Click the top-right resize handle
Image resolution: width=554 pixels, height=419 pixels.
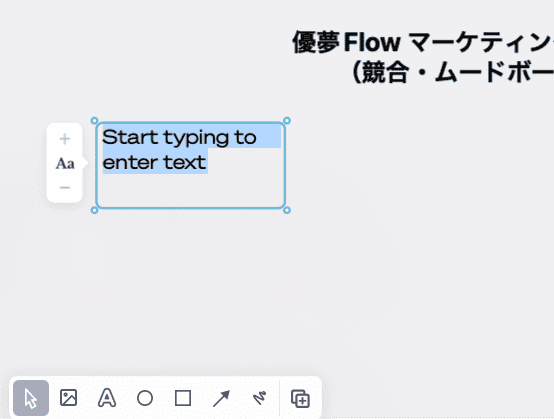[x=287, y=121]
